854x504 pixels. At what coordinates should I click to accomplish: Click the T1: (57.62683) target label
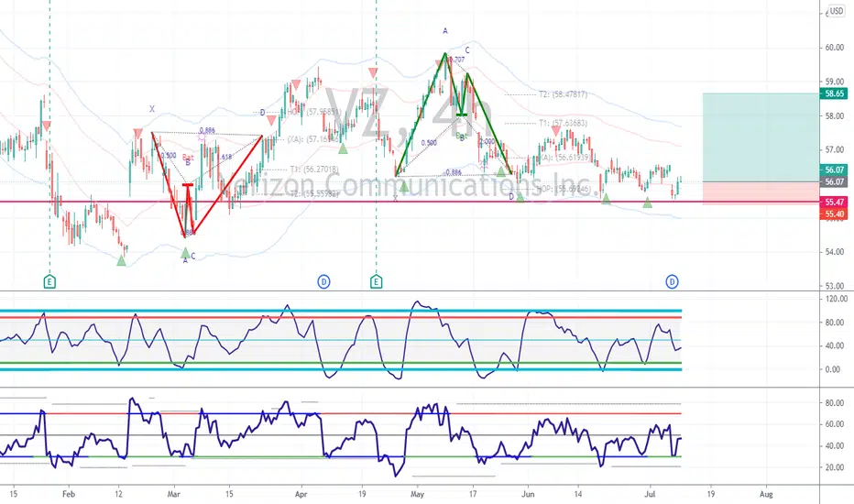coord(564,123)
